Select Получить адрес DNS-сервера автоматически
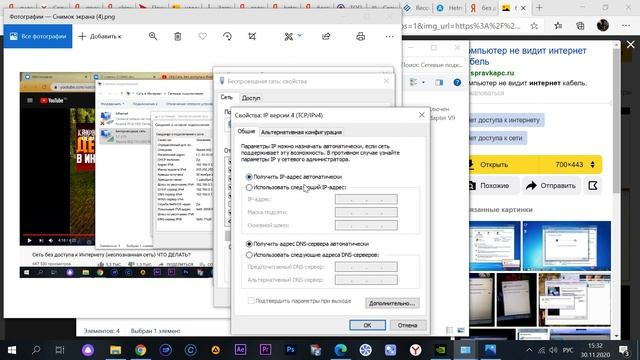This screenshot has height=360, width=640. coord(307,244)
